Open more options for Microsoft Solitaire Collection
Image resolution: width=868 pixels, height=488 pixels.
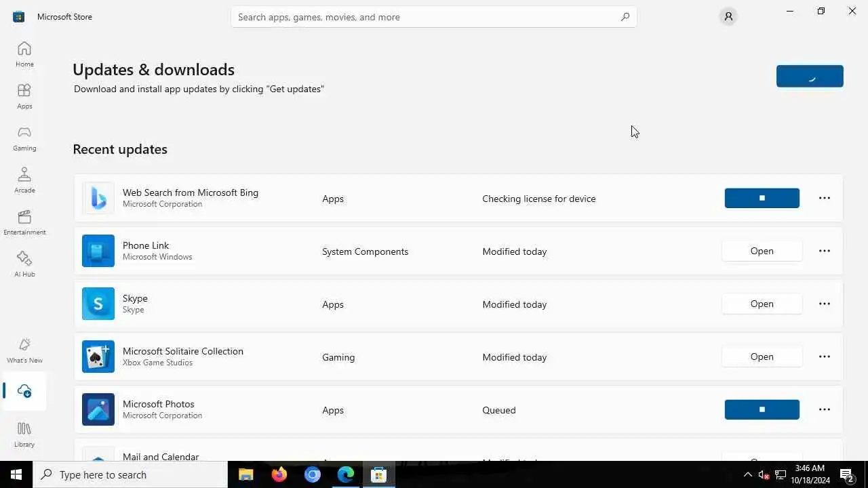coord(825,357)
